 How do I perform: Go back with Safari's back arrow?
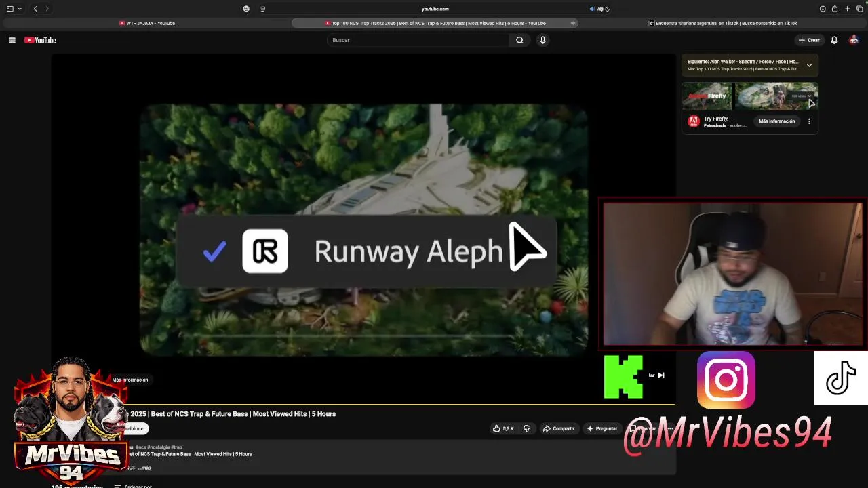pos(35,9)
